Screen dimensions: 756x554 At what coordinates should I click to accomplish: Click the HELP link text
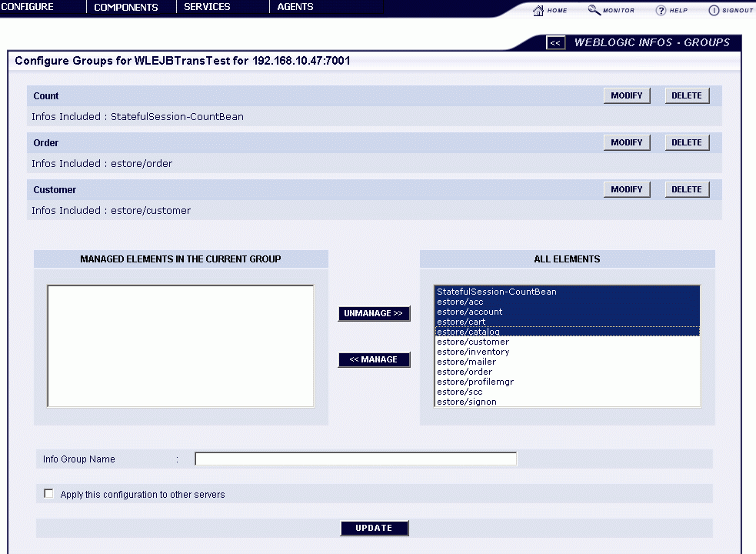click(678, 10)
